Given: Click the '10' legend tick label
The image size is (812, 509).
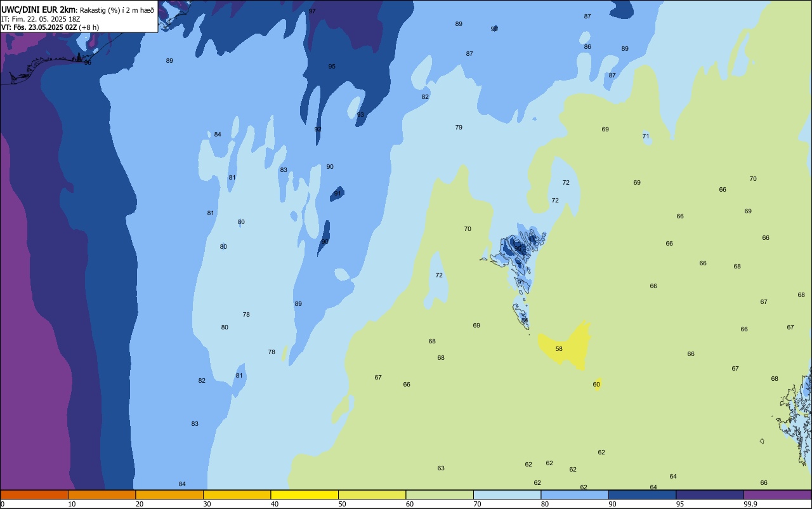Looking at the screenshot, I should point(72,504).
